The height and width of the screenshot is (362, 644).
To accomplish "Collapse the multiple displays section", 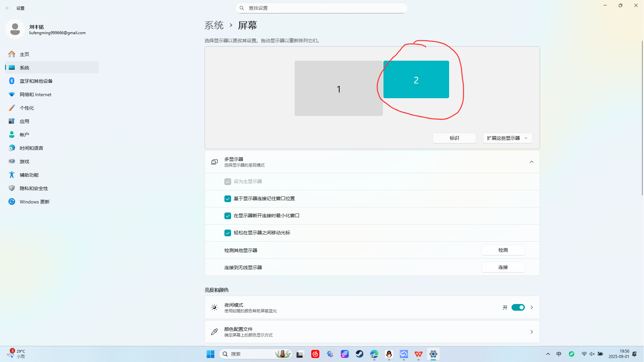I will [x=531, y=162].
